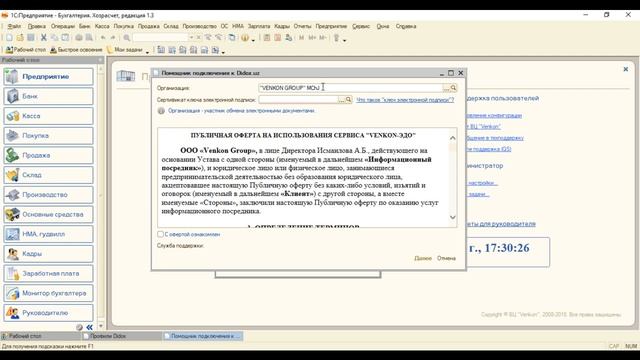Viewport: 640px width, 360px height.
Task: Click the Save toolbar icon
Action: pyautogui.click(x=31, y=38)
